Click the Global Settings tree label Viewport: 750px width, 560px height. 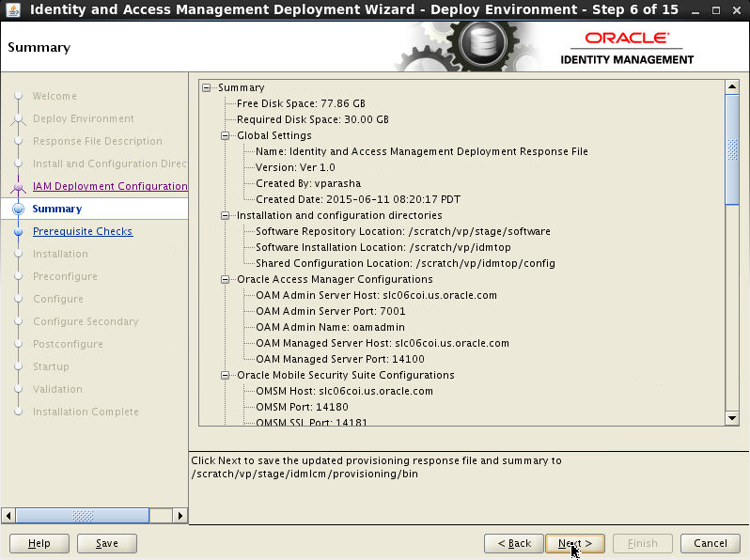coord(274,135)
